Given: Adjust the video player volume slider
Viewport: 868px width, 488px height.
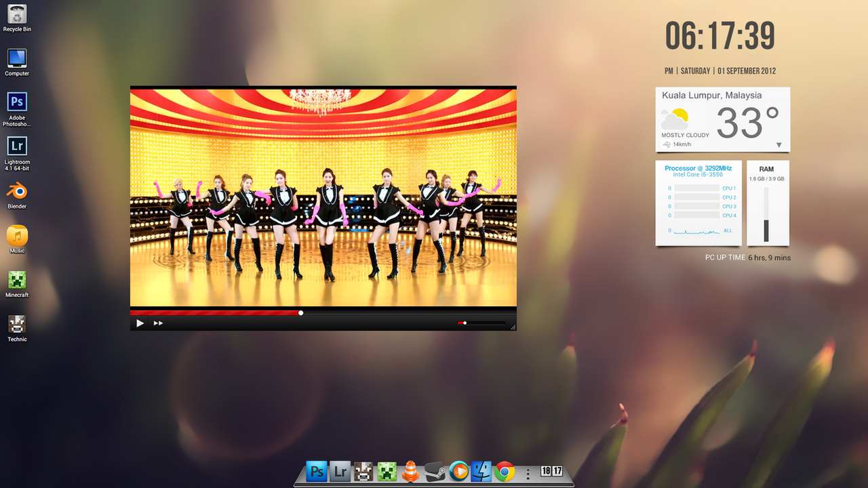Looking at the screenshot, I should pos(481,323).
